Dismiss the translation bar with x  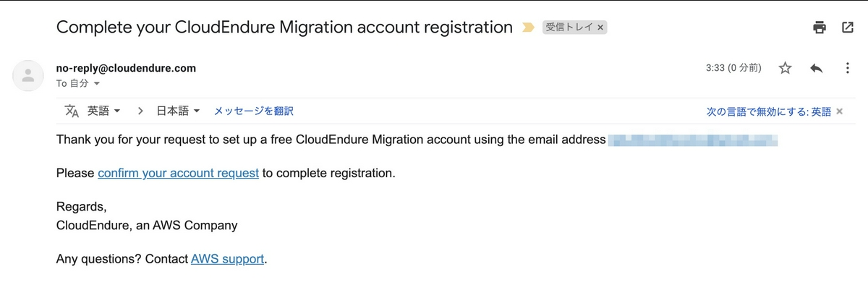tap(839, 111)
